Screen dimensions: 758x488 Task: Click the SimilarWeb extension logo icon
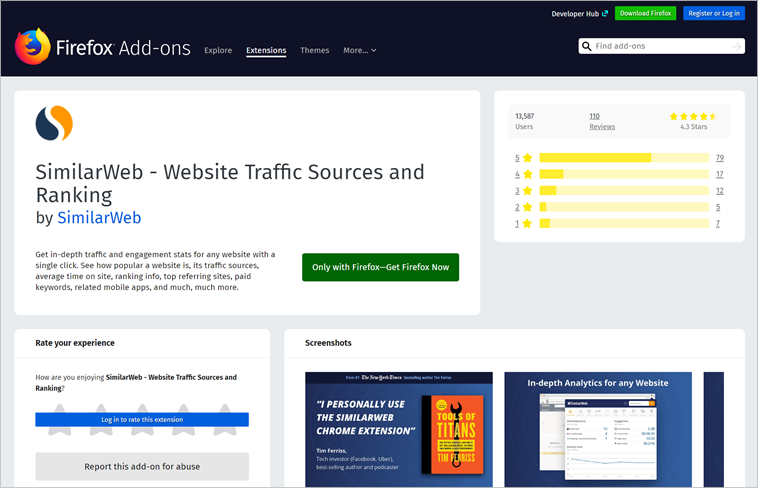point(54,124)
